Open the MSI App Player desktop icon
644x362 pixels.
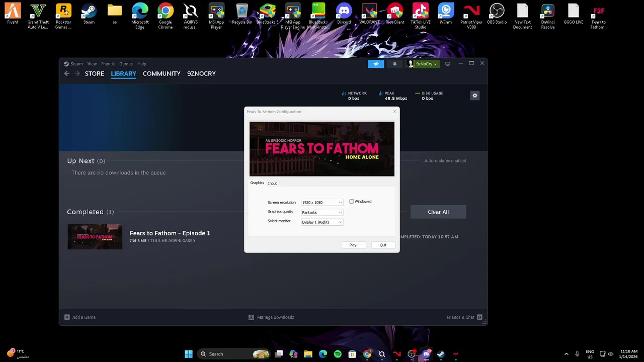(216, 17)
